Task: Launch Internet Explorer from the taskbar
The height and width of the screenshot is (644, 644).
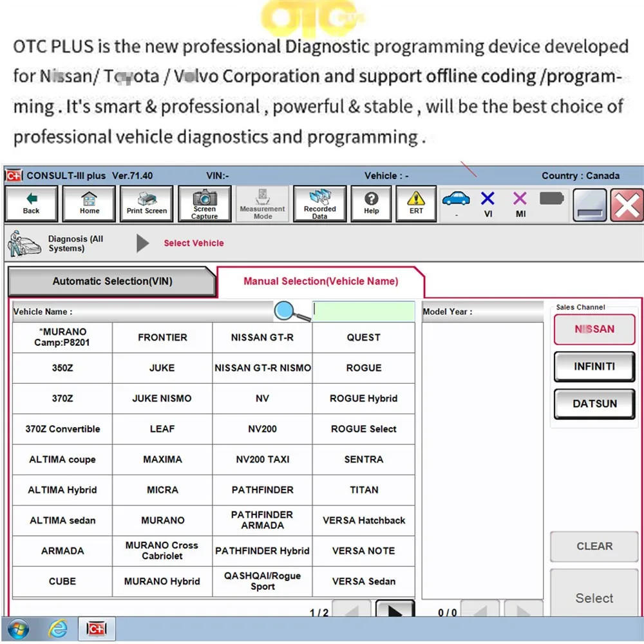Action: 59,629
